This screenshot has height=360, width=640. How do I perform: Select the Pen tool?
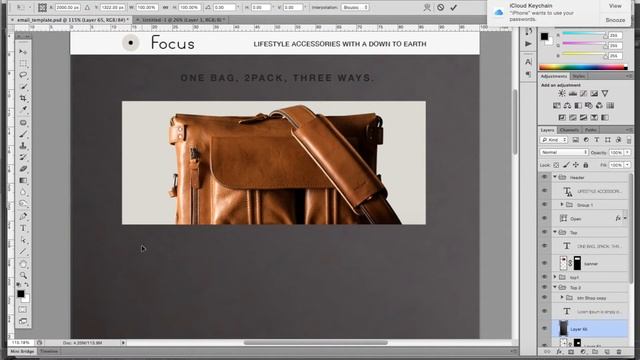click(x=23, y=216)
